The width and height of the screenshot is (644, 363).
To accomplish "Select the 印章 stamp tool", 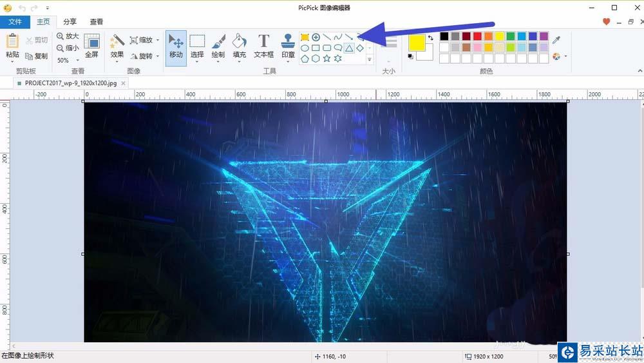I will [288, 45].
